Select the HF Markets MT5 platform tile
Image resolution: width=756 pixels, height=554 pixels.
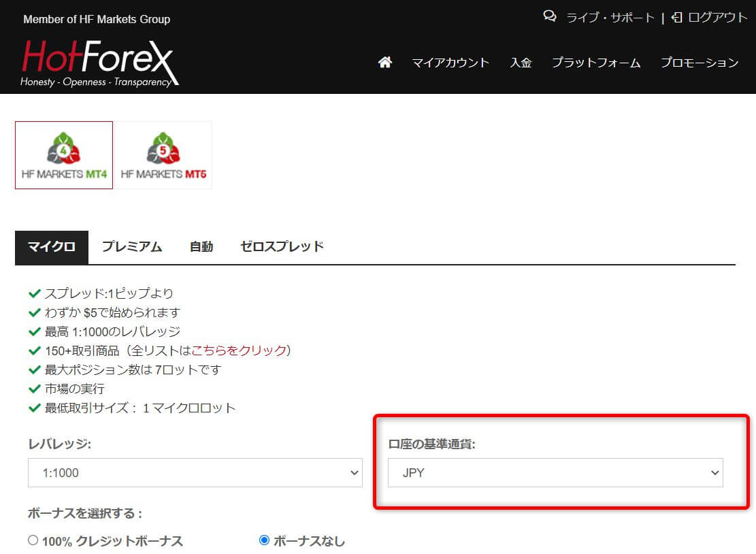tap(163, 155)
